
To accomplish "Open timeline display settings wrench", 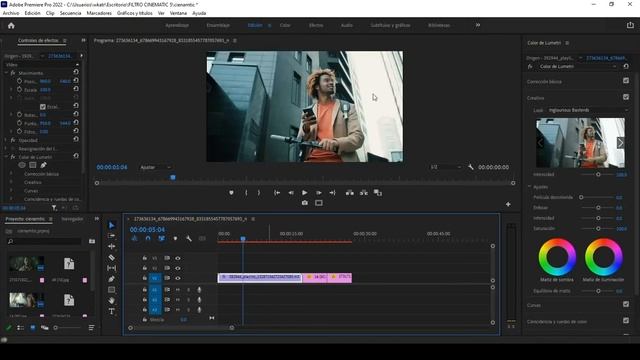I will [189, 238].
